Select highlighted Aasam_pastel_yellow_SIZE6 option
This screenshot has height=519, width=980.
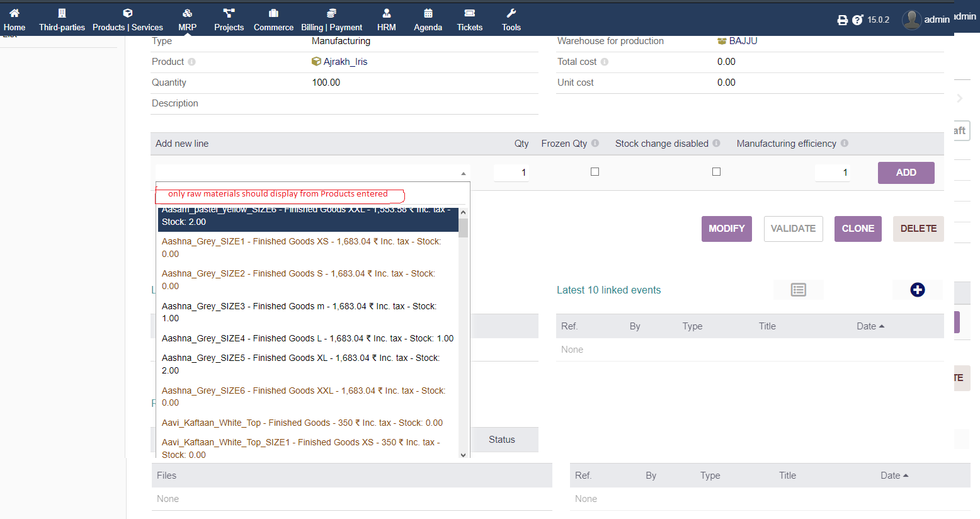308,219
